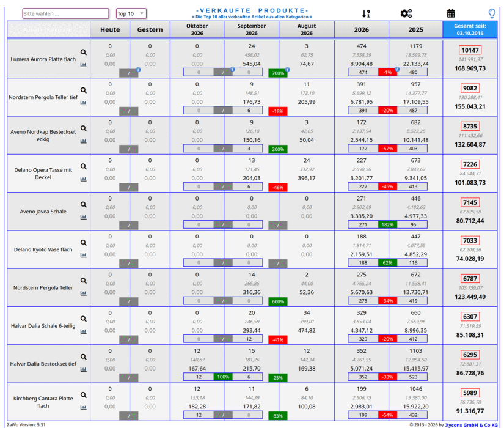The height and width of the screenshot is (428, 504).
Task: Click the Bitte wählen input field
Action: [x=65, y=13]
